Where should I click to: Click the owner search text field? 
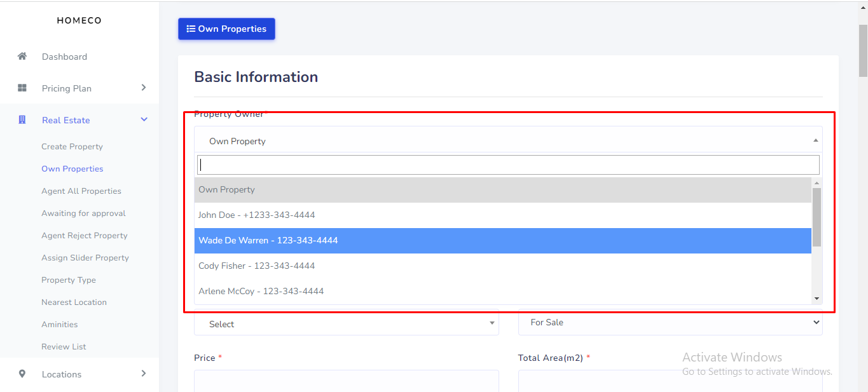point(507,165)
